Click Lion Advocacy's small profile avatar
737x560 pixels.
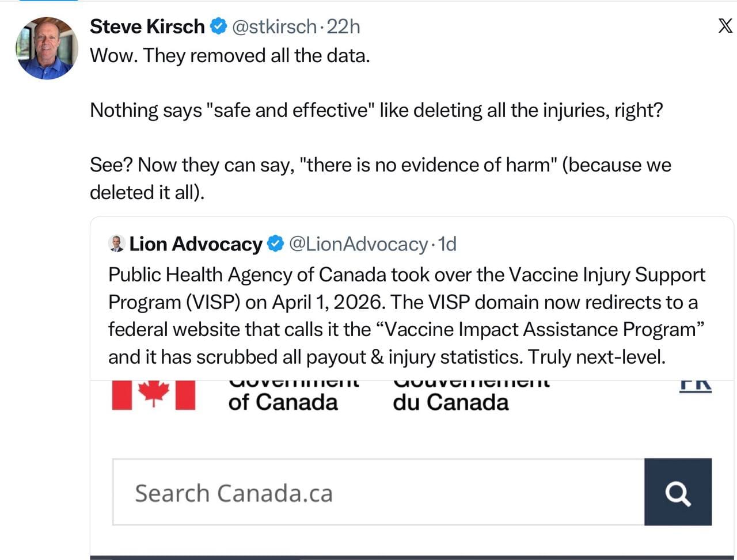116,243
